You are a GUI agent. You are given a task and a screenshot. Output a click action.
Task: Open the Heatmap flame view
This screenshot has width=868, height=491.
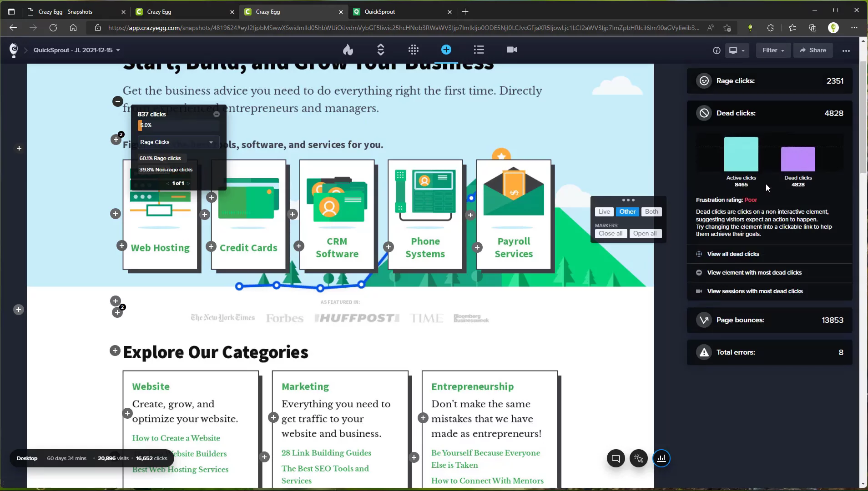click(348, 50)
